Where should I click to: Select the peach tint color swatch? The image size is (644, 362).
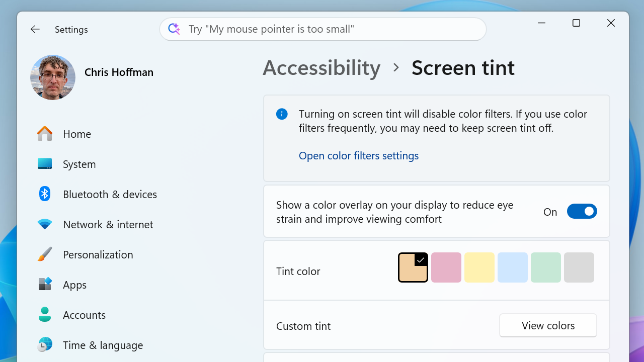(413, 267)
